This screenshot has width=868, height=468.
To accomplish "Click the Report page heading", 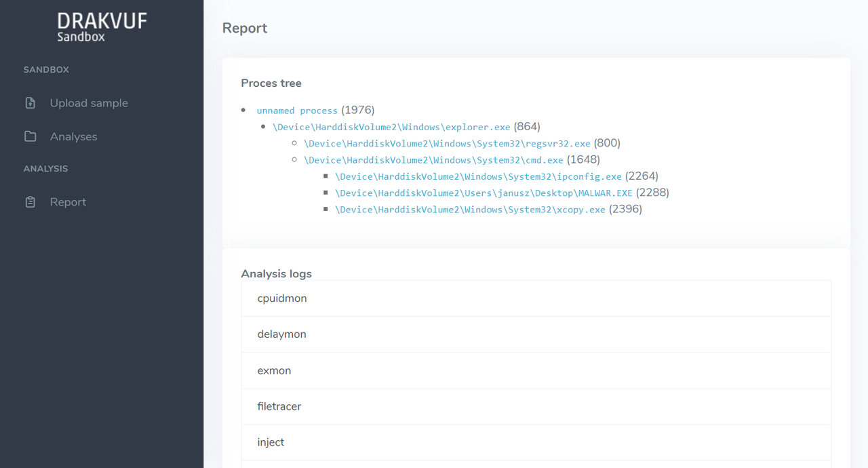I will pos(245,28).
